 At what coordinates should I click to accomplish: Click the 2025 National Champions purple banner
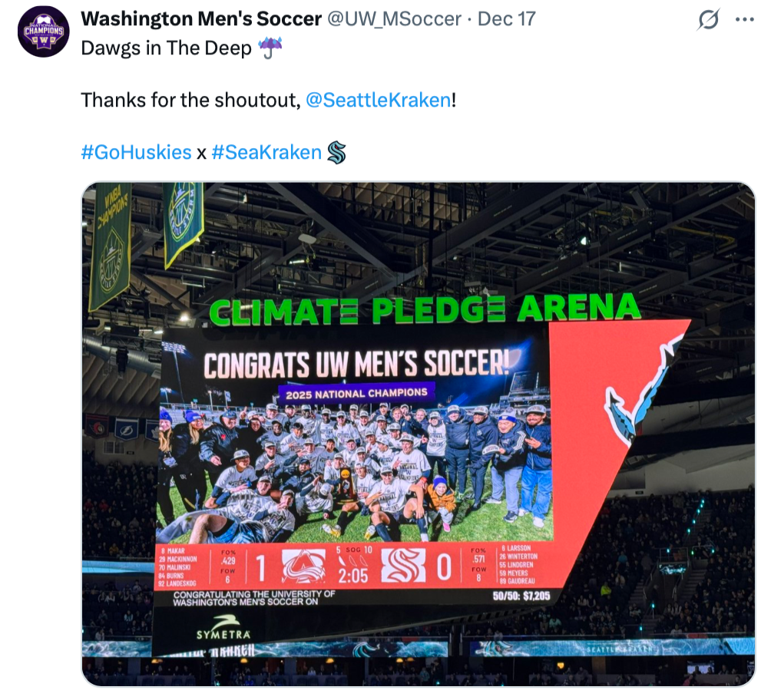tap(355, 393)
